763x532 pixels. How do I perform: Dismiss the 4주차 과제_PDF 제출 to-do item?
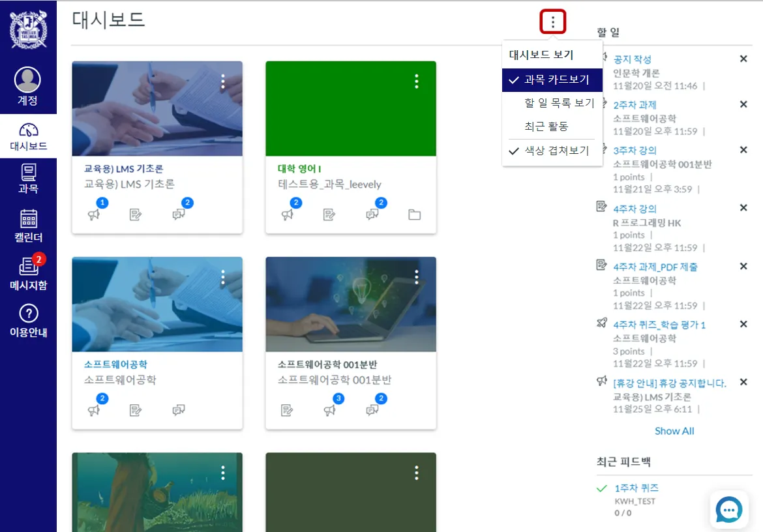pyautogui.click(x=743, y=267)
